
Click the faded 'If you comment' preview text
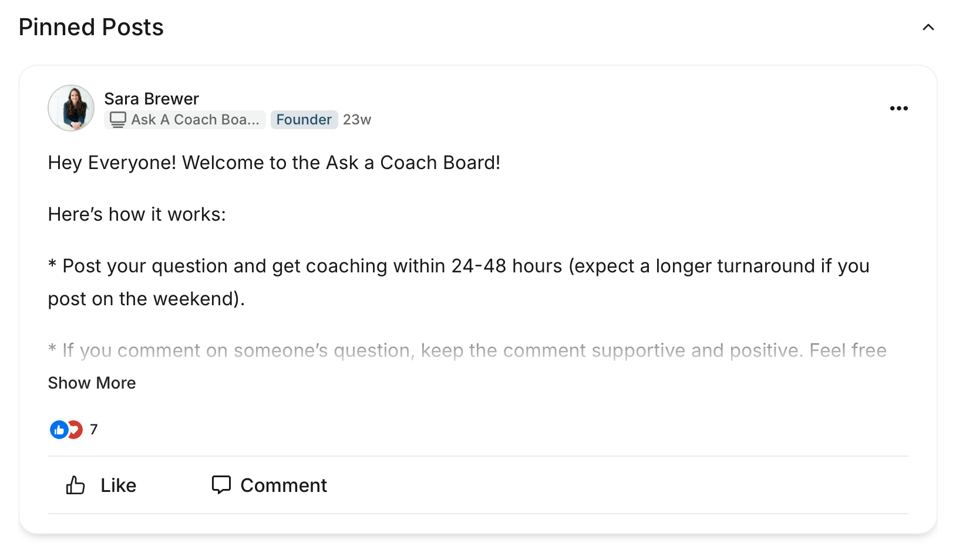click(x=467, y=350)
